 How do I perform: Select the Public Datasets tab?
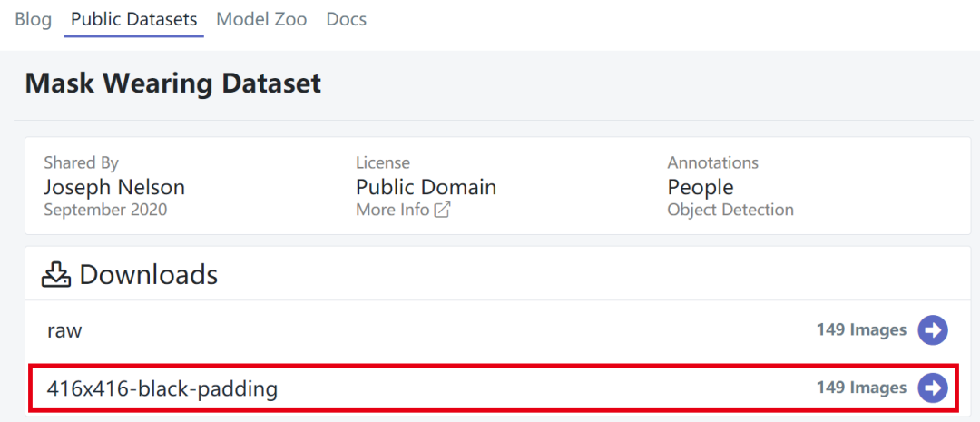coord(133,19)
